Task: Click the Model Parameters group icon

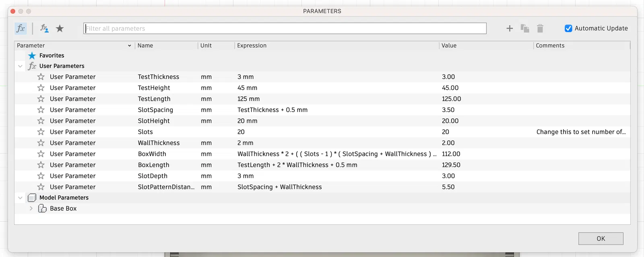Action: point(32,197)
